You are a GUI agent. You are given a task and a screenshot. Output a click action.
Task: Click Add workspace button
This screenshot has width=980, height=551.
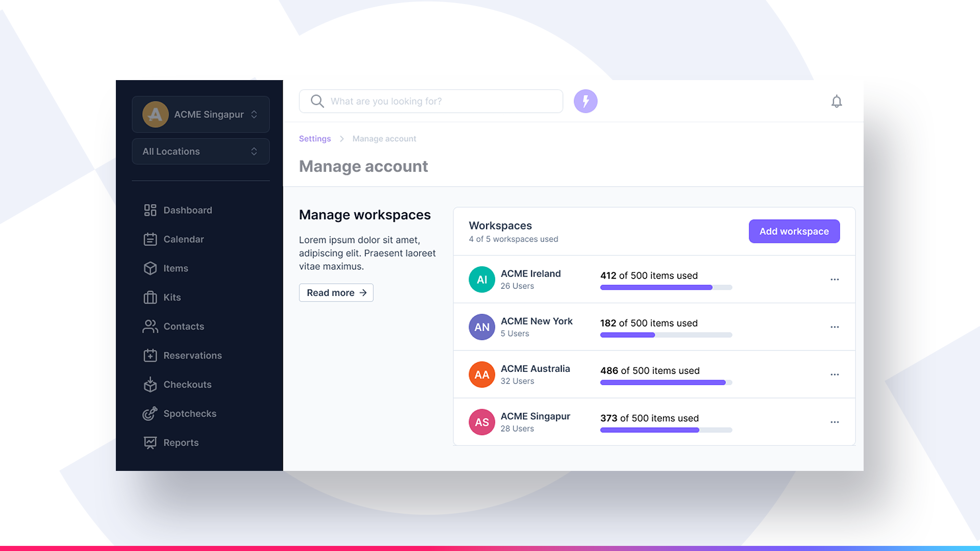794,231
